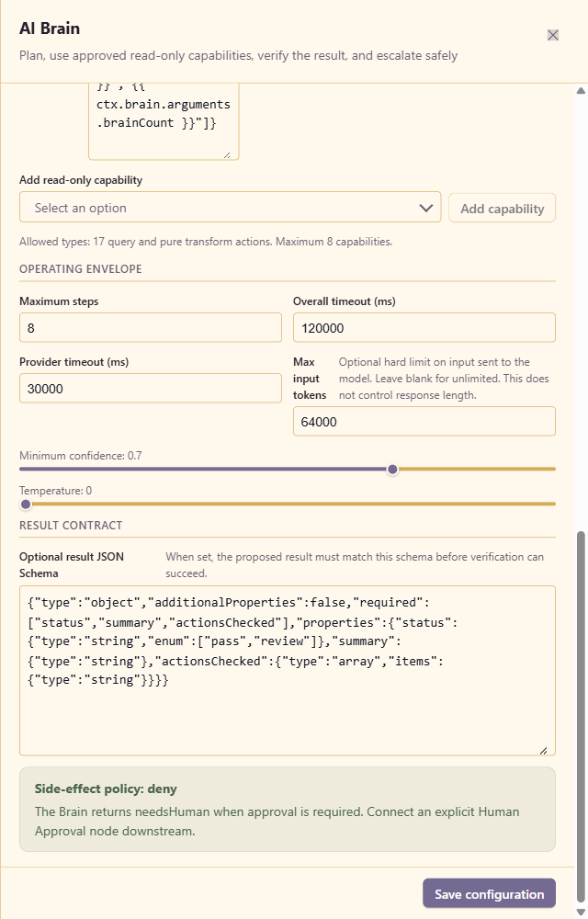Viewport: 588px width, 919px height.
Task: Click the 'Temperature: 0' label
Action: (56, 491)
